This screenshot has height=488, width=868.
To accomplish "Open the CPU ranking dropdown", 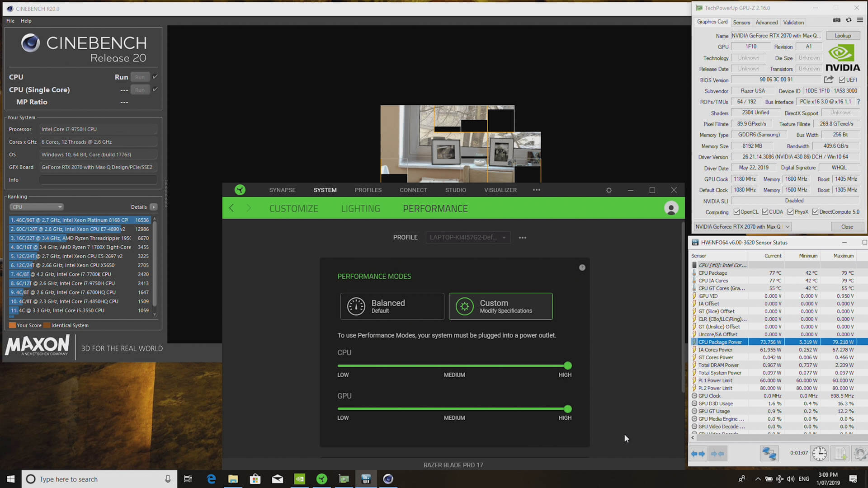I will pyautogui.click(x=37, y=207).
